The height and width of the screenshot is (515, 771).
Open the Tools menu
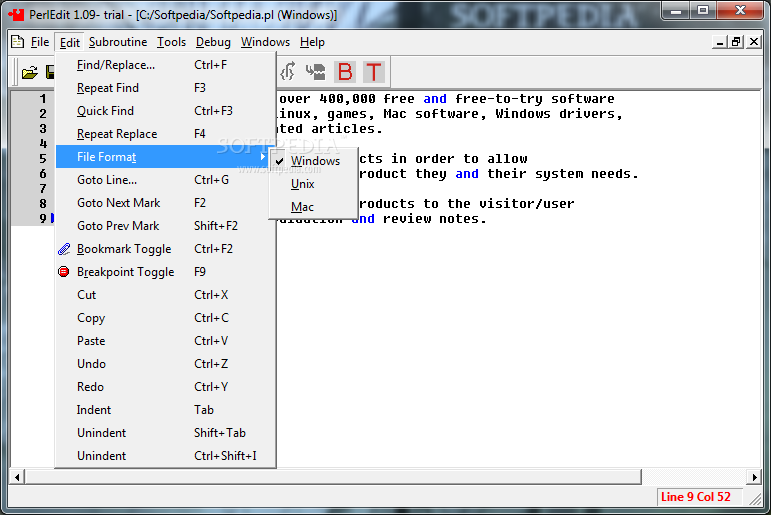coord(171,42)
